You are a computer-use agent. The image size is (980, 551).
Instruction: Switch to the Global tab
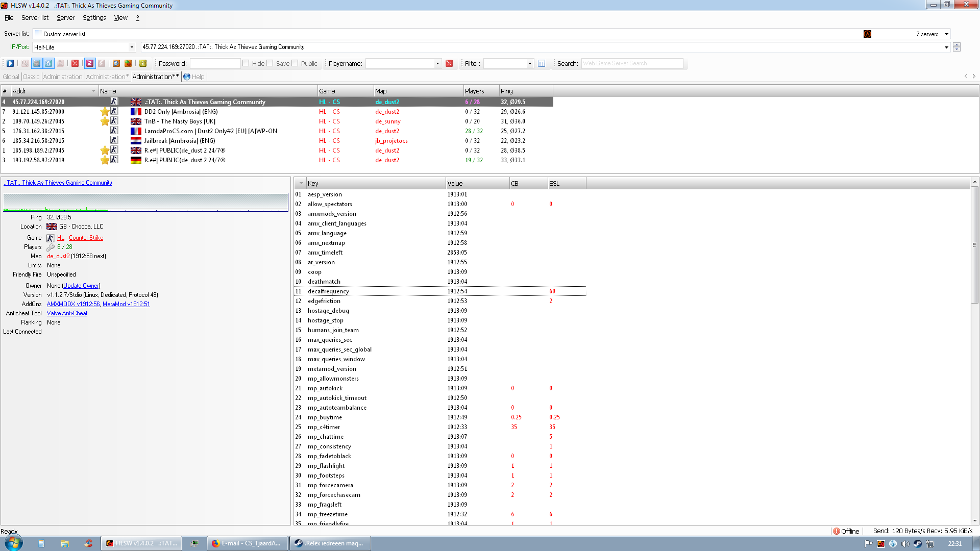click(x=11, y=77)
